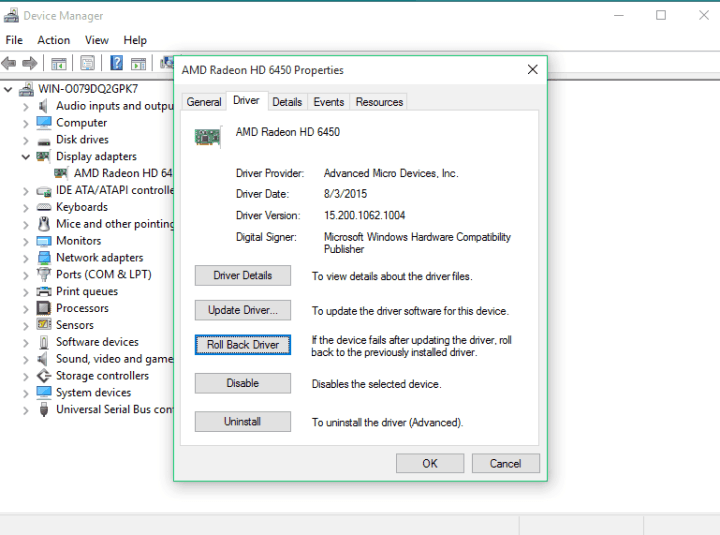
Task: Collapse the Display adapters category
Action: [x=26, y=157]
